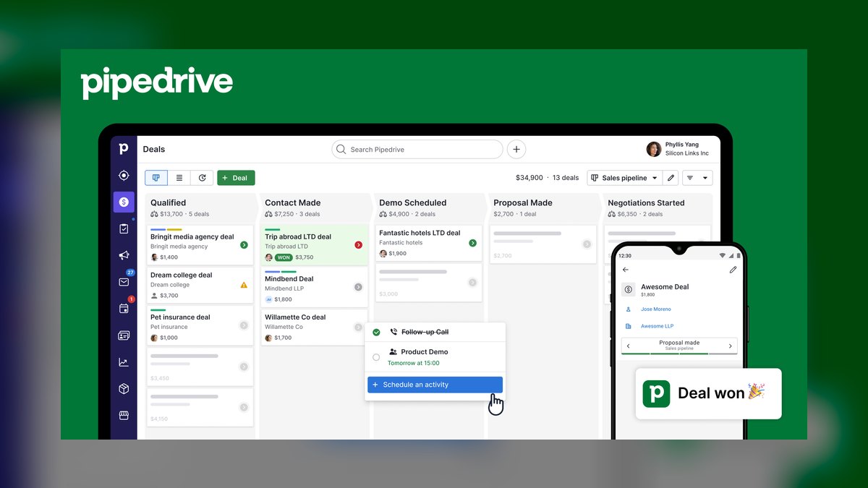Click green arrow on Bringit media agency deal
The image size is (868, 488).
coord(244,245)
